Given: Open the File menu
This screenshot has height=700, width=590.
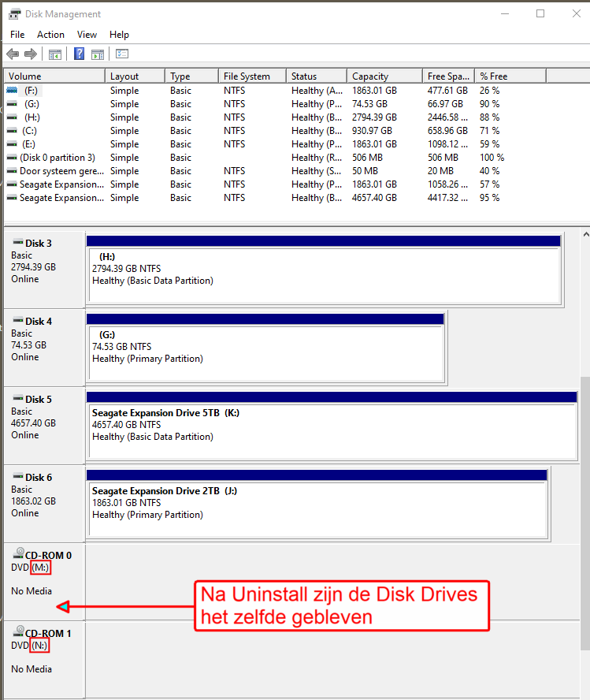Looking at the screenshot, I should coord(17,35).
